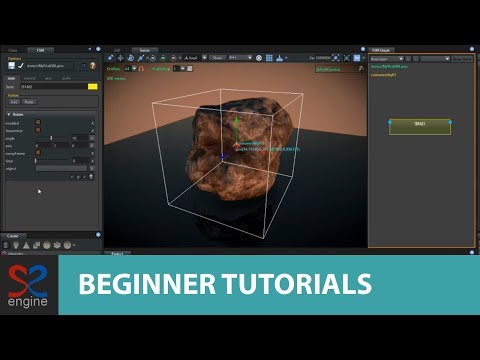
Task: Switch to the tab left of Scene
Action: pyautogui.click(x=117, y=50)
